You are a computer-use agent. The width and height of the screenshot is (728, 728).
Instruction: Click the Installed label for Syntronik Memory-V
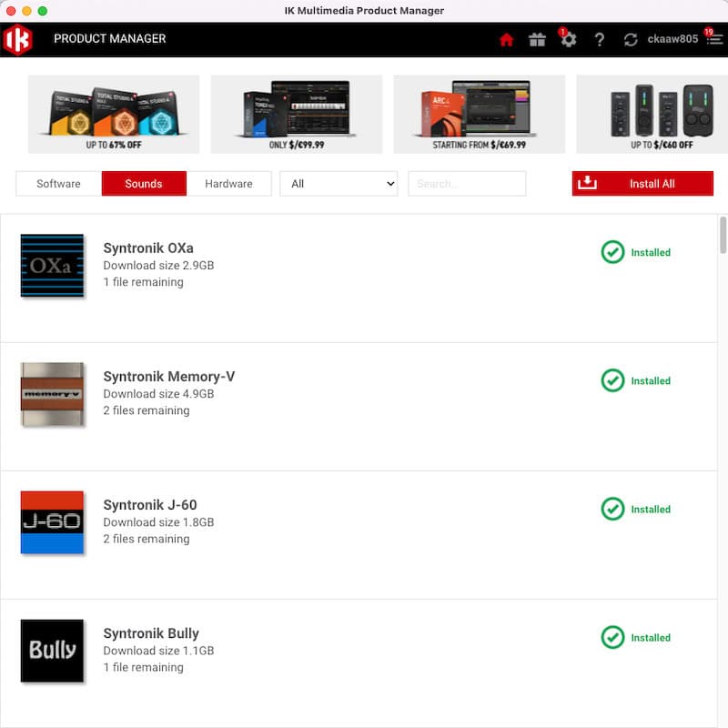pos(651,381)
